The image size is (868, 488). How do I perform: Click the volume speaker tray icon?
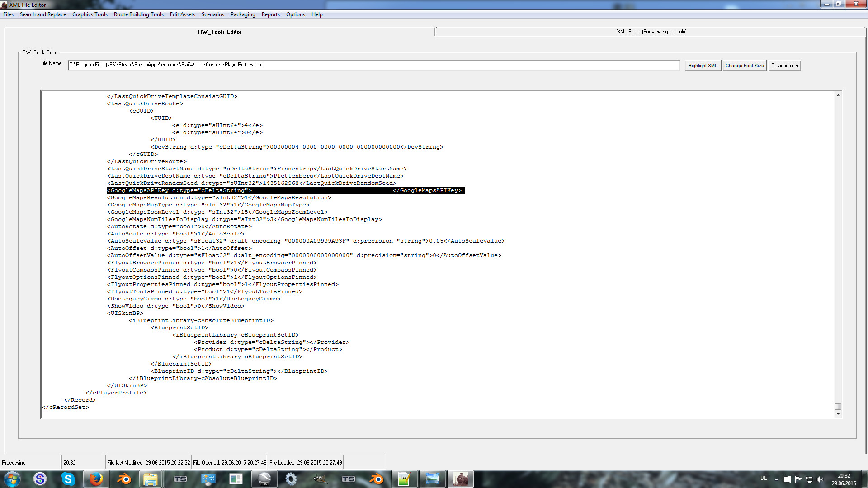820,479
